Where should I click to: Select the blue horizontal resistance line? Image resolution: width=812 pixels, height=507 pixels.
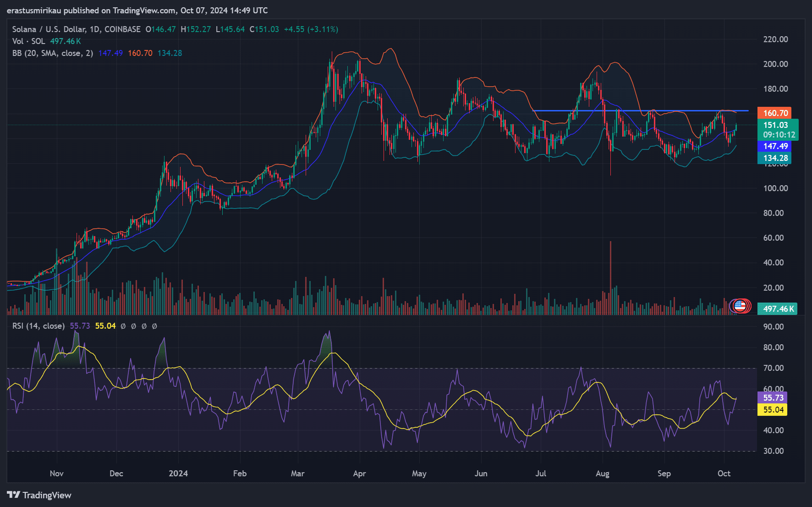(x=641, y=110)
